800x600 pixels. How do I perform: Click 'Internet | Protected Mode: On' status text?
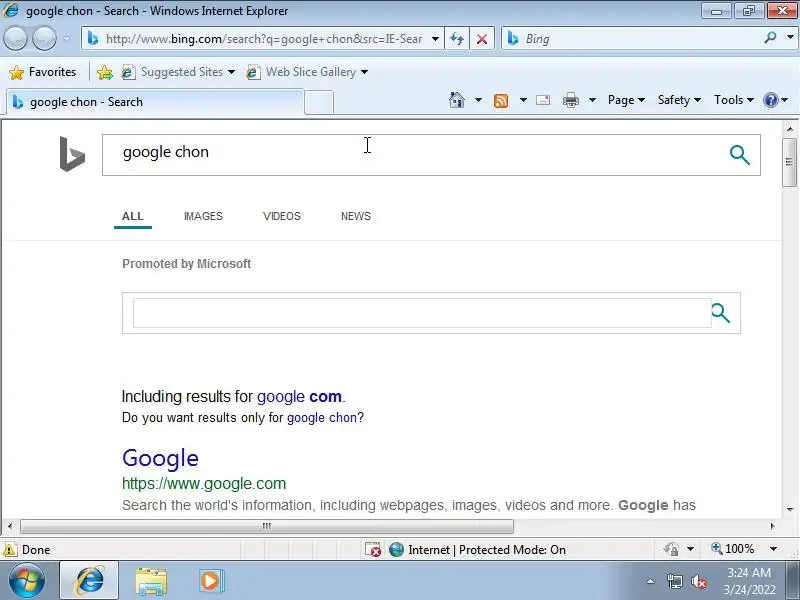tap(487, 549)
